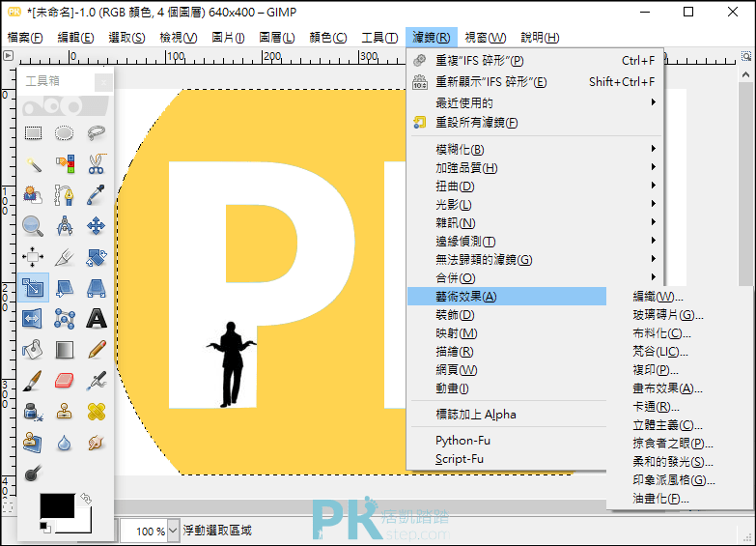Select the Alignment tool
The width and height of the screenshot is (756, 546).
[33, 257]
